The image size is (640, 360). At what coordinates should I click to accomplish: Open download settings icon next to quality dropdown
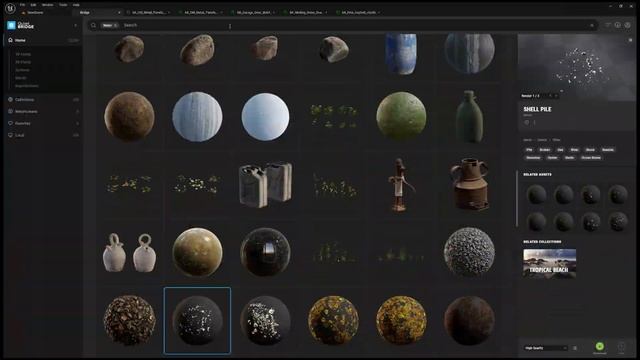575,348
